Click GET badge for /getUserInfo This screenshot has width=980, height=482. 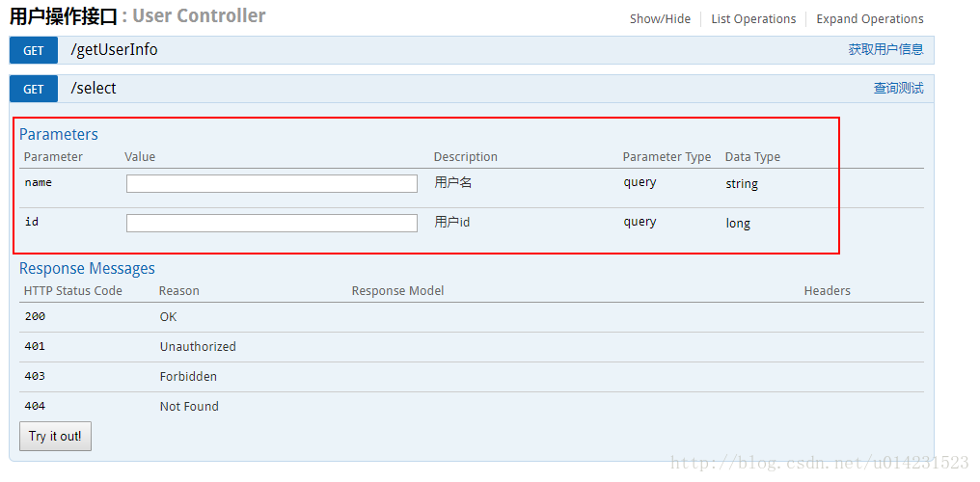[34, 51]
